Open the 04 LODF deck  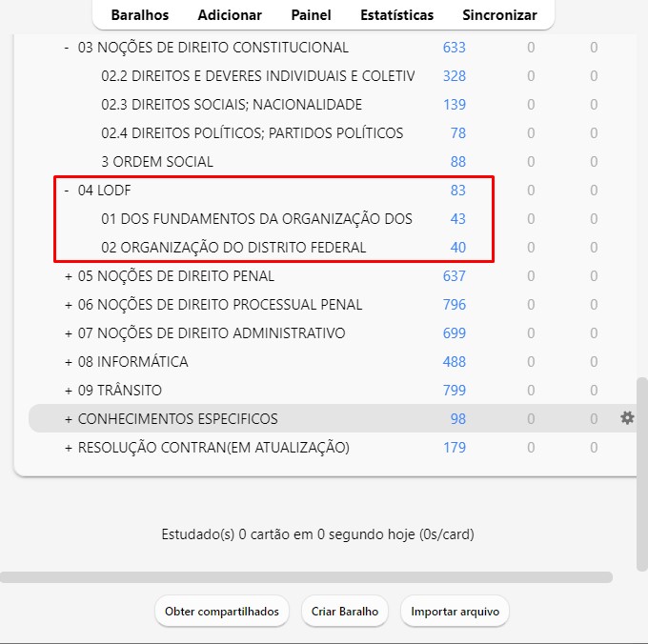(104, 190)
